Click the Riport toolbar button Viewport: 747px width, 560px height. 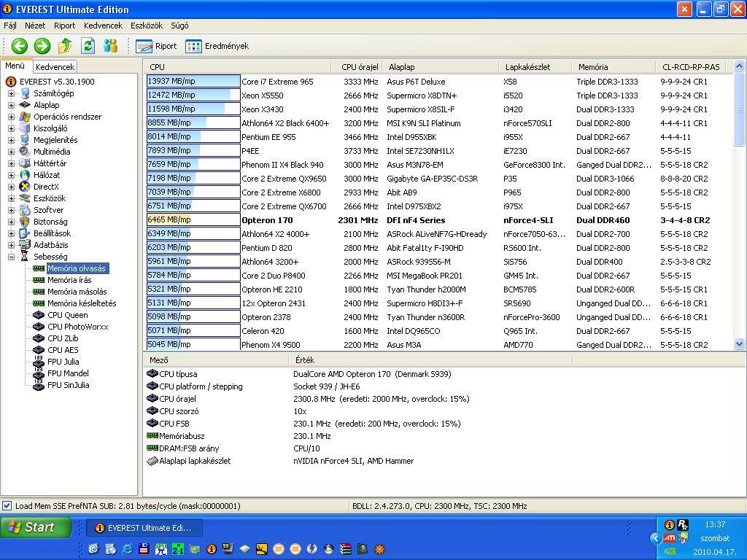coord(156,46)
